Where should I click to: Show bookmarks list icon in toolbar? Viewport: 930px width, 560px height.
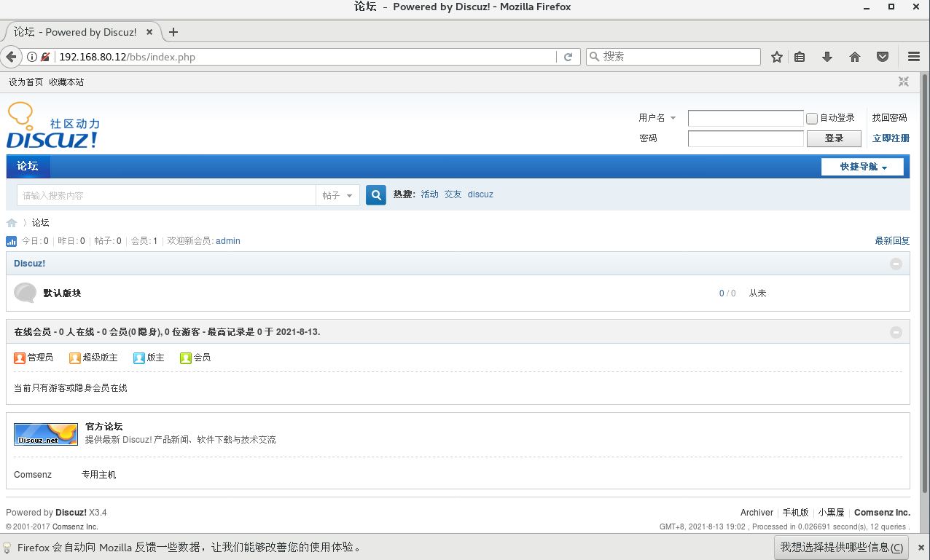pyautogui.click(x=800, y=57)
